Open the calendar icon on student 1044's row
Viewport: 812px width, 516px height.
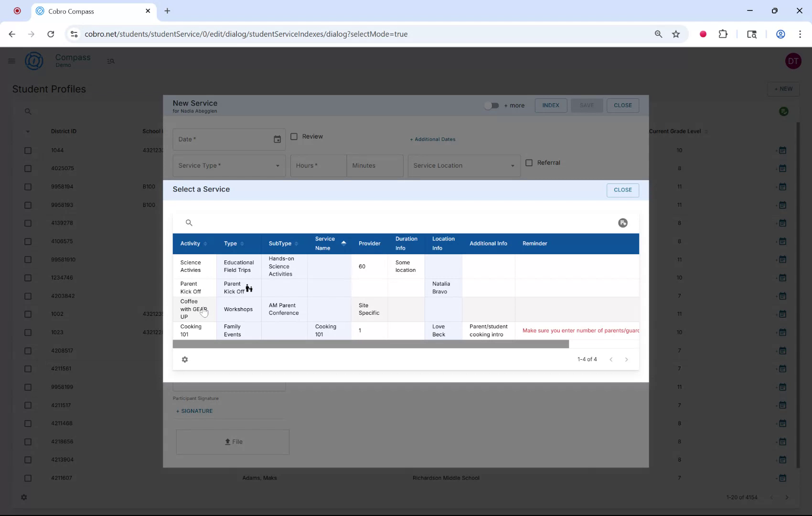[782, 150]
